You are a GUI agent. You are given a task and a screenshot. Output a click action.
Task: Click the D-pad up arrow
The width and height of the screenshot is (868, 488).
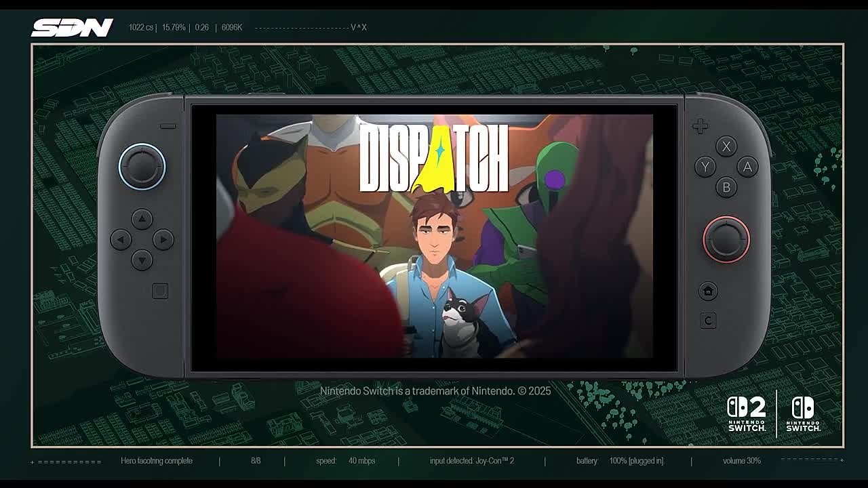142,219
